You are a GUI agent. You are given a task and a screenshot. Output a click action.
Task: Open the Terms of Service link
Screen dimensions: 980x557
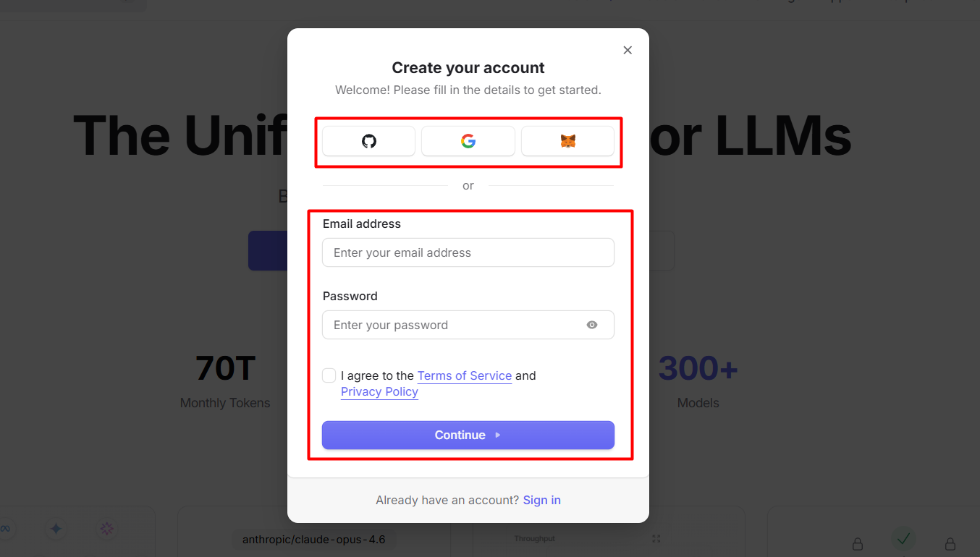465,375
